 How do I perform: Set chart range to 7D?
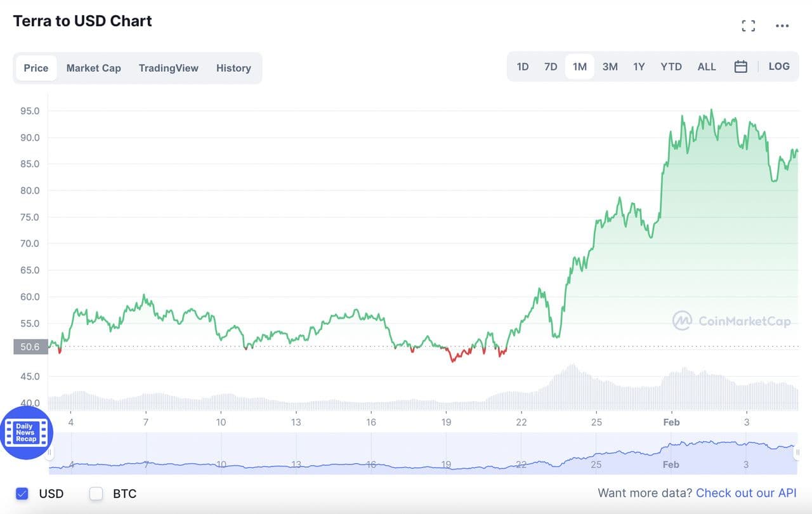551,67
